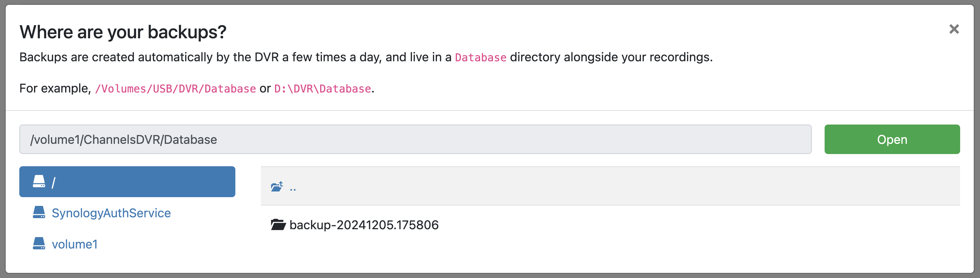This screenshot has width=980, height=278.
Task: Click empty space in the parent directory row
Action: (609, 186)
